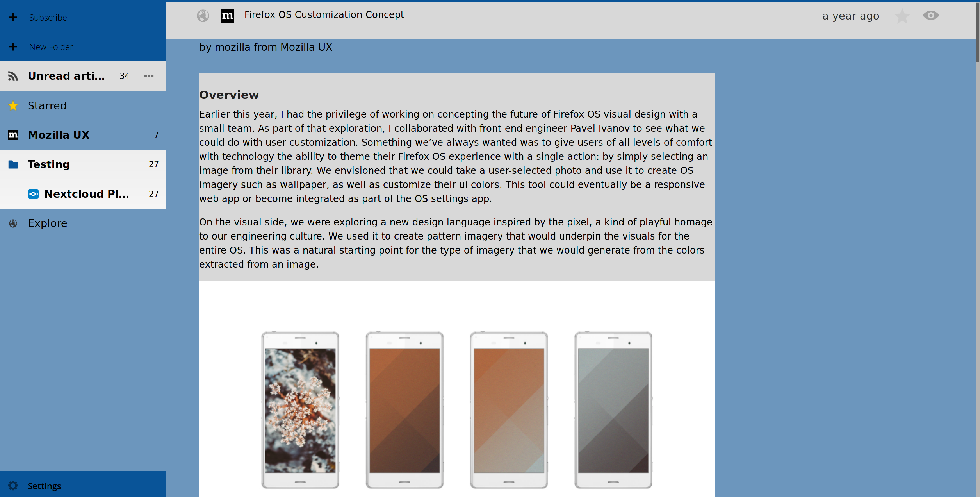Open the Unread articles section

point(66,76)
